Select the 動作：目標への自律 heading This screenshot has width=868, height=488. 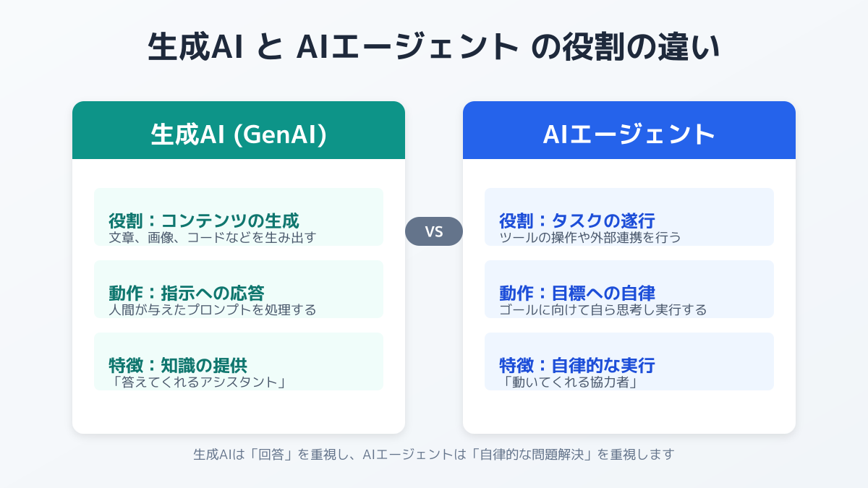(577, 293)
